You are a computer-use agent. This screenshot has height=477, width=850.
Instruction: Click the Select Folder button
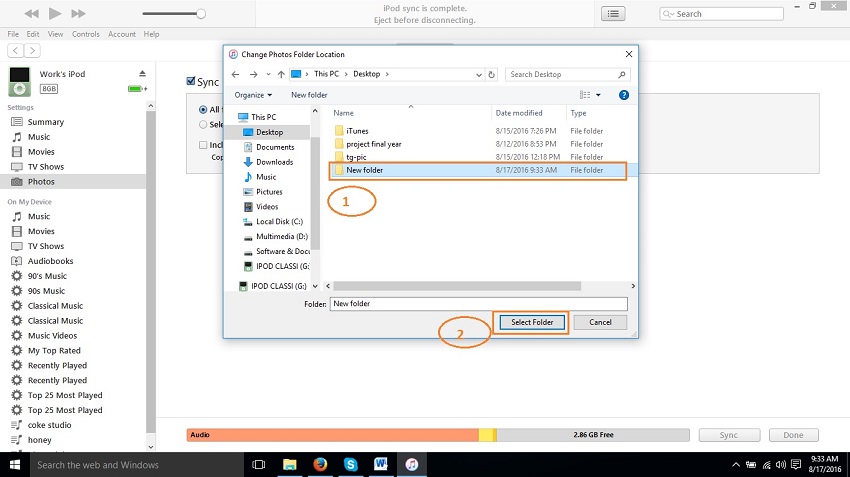pos(531,322)
